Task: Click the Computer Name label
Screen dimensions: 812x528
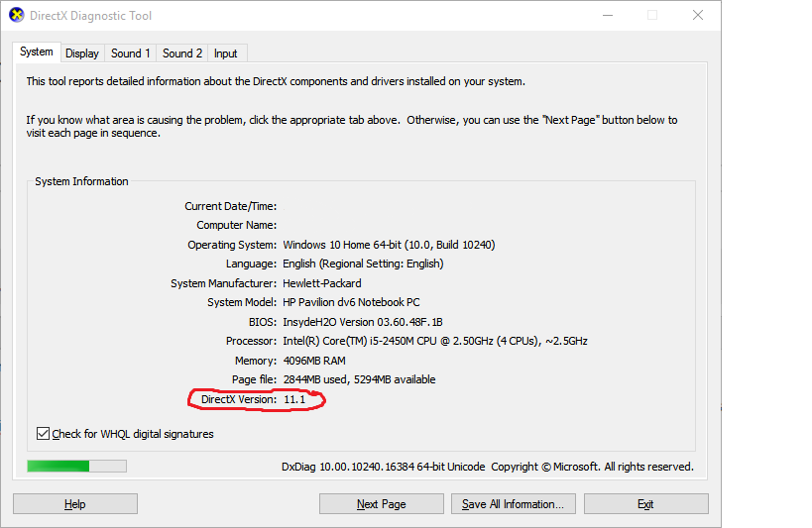Action: (237, 225)
